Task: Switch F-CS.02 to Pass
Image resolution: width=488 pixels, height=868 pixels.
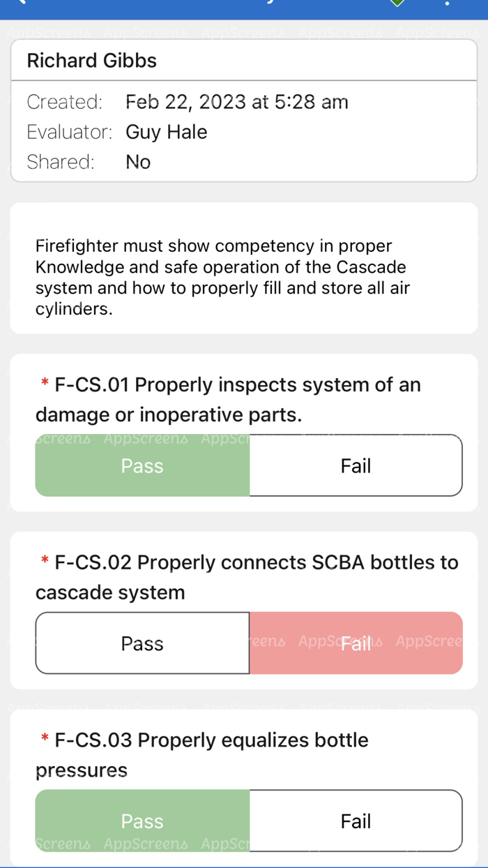Action: coord(142,643)
